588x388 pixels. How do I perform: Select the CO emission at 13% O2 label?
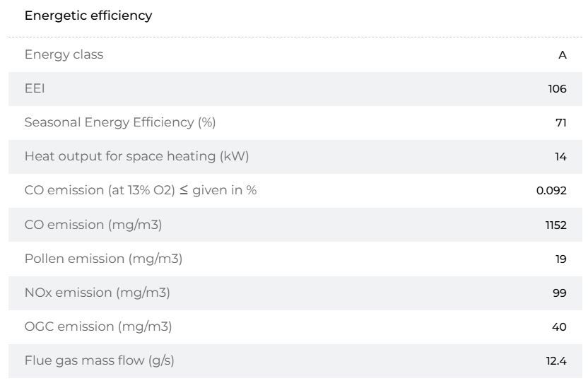click(x=141, y=190)
